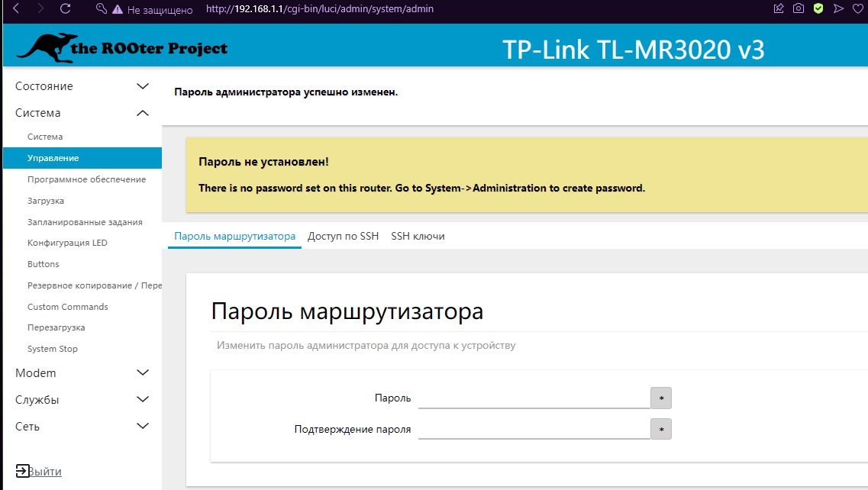Open the Состояние section label
The height and width of the screenshot is (490, 868).
pos(44,85)
